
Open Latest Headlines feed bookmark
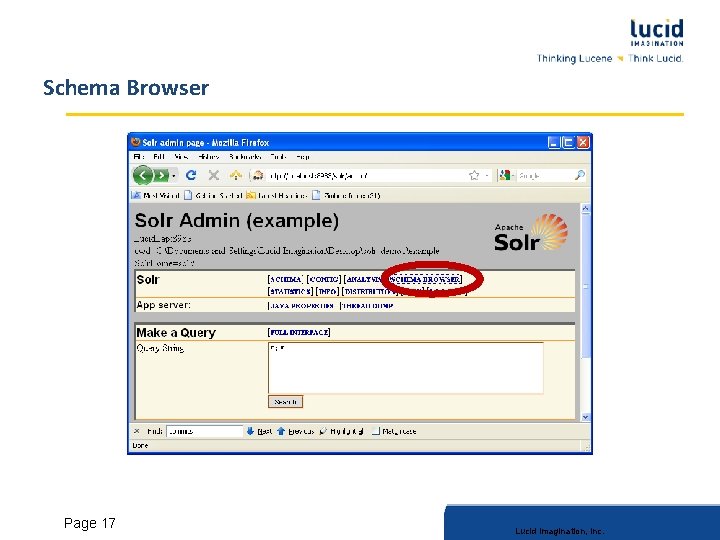(x=277, y=196)
